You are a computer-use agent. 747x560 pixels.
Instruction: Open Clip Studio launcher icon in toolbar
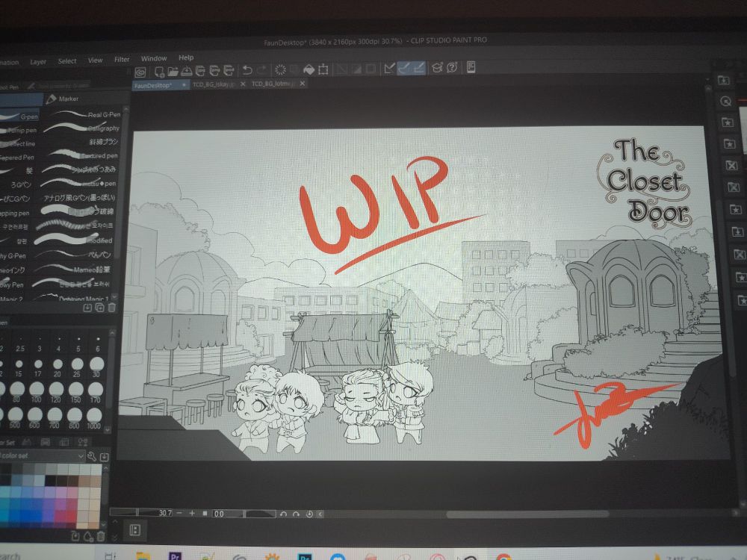(140, 72)
